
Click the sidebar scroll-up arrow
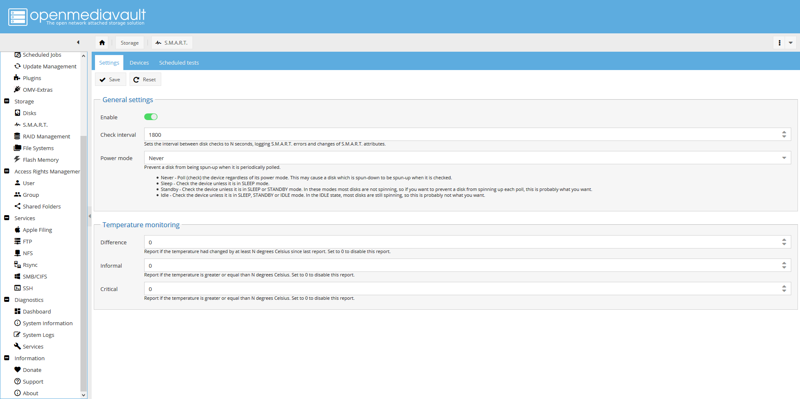pos(84,55)
